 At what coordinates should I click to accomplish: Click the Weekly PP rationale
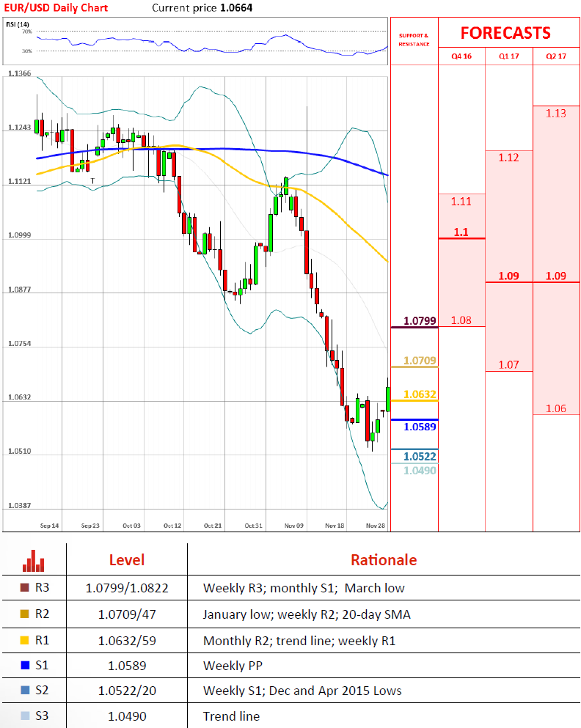click(x=233, y=666)
